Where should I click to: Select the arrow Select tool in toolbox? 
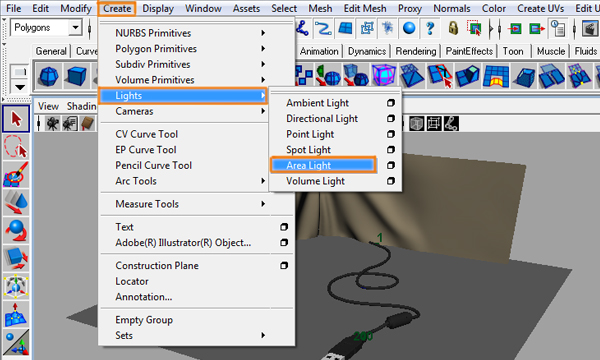click(x=16, y=119)
